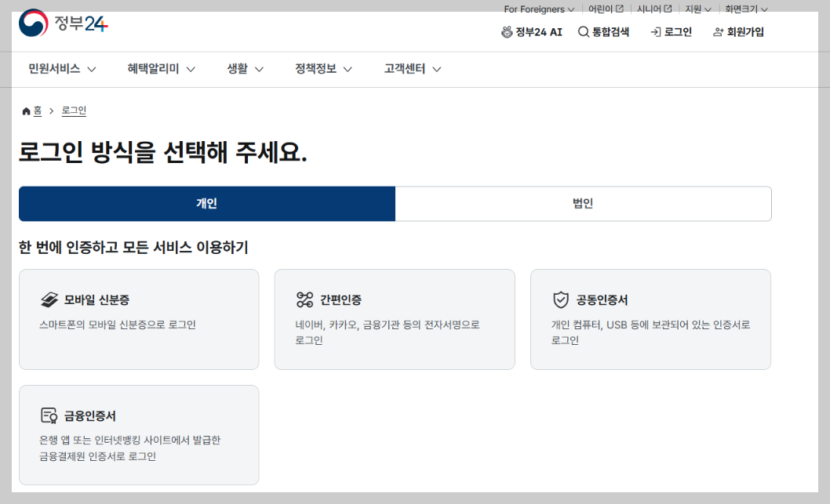Click the 간편인증 linked-nodes icon
The width and height of the screenshot is (830, 504).
pos(305,300)
